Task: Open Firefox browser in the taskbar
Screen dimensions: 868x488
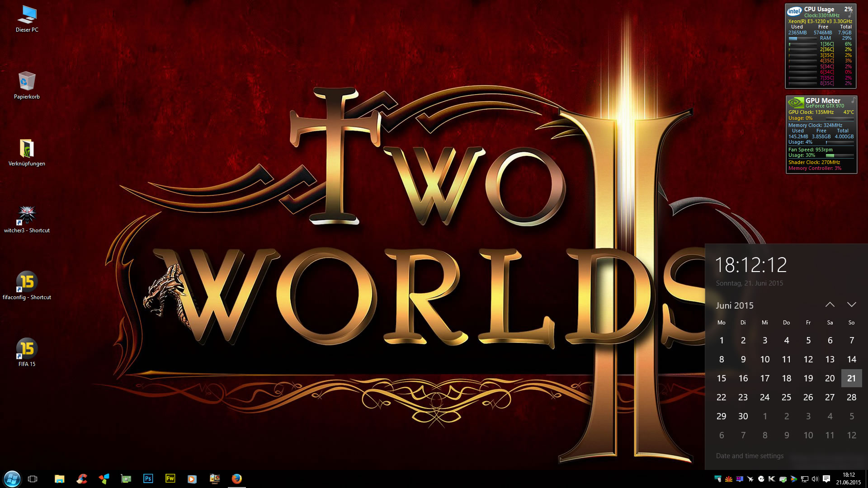Action: 236,479
